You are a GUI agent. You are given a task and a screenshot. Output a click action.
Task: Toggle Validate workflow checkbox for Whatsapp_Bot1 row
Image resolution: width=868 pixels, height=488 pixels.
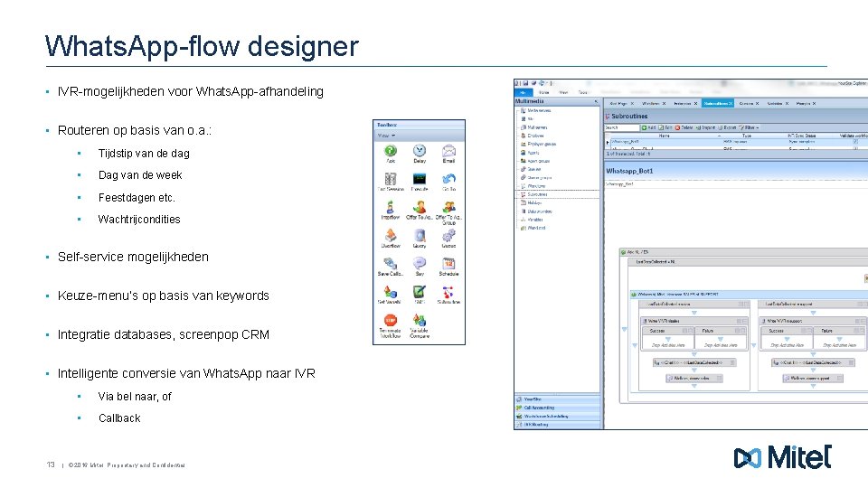(855, 142)
